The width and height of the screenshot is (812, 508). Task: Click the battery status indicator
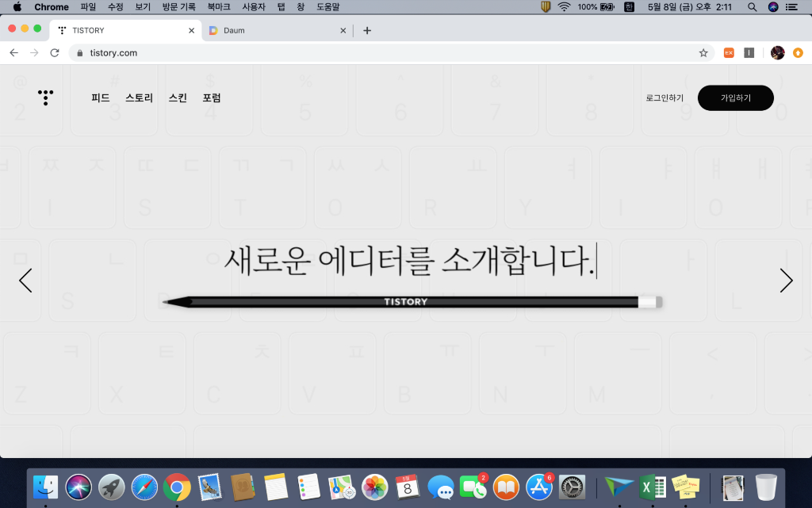point(596,6)
